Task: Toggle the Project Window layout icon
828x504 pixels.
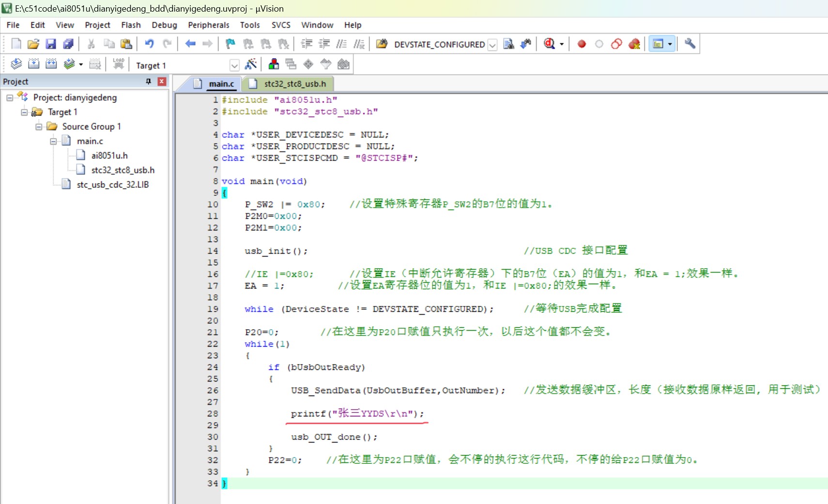Action: [658, 44]
